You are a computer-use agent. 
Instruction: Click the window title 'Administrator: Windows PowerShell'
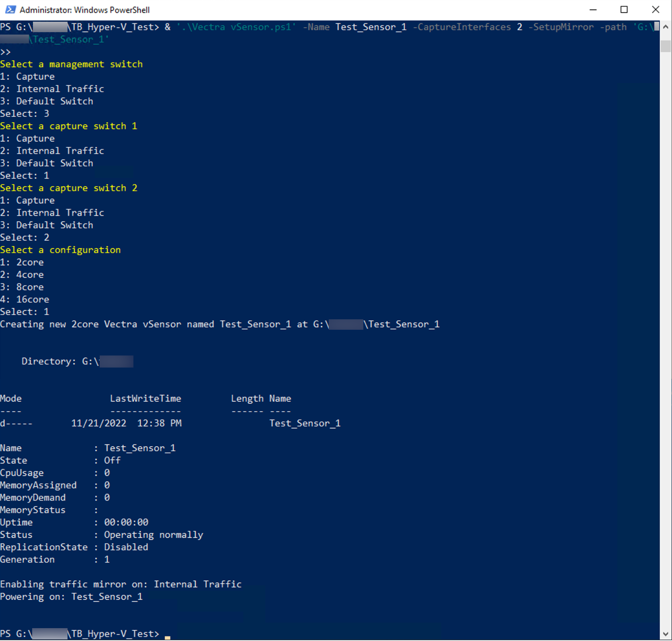(x=84, y=10)
